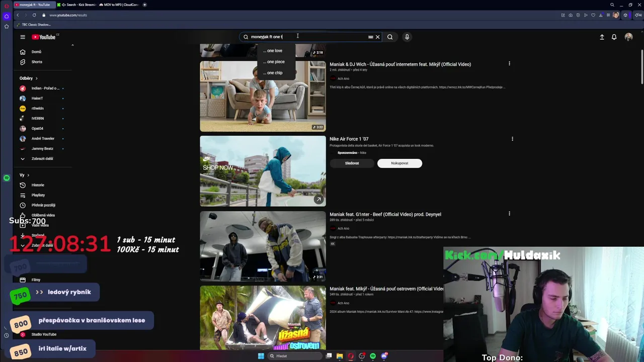Click the YouTube upload/create icon

pyautogui.click(x=602, y=37)
